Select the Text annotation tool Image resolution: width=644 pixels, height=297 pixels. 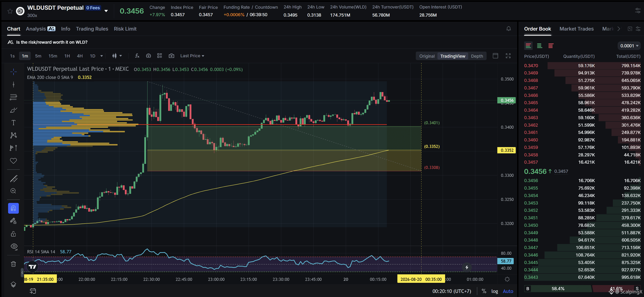point(14,122)
